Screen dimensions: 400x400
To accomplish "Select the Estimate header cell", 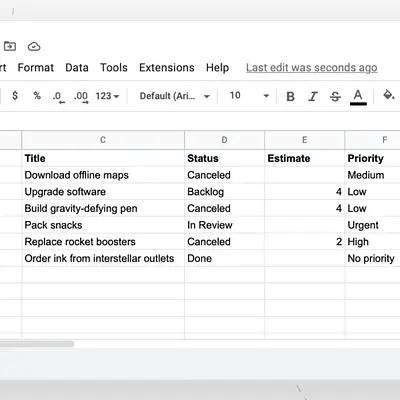I will [x=304, y=158].
